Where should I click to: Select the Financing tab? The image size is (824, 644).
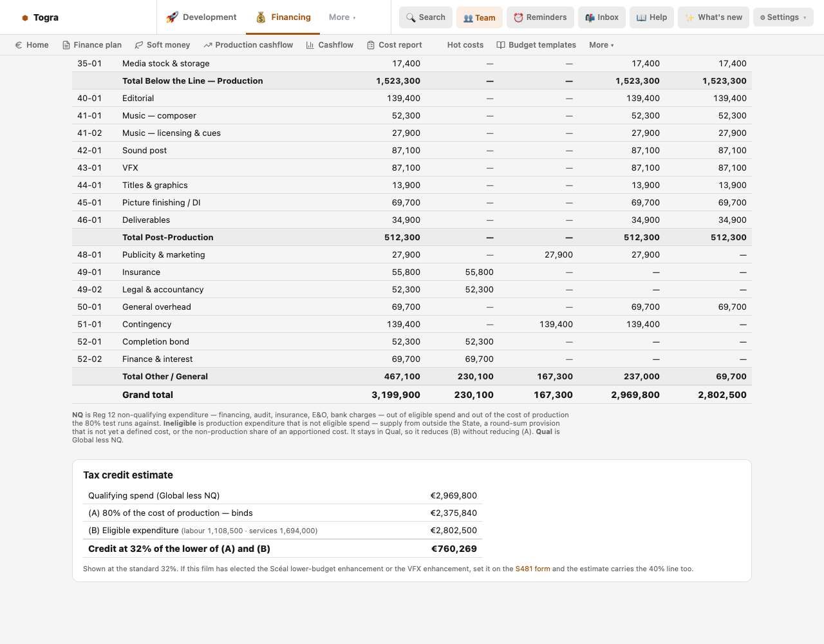tap(283, 17)
